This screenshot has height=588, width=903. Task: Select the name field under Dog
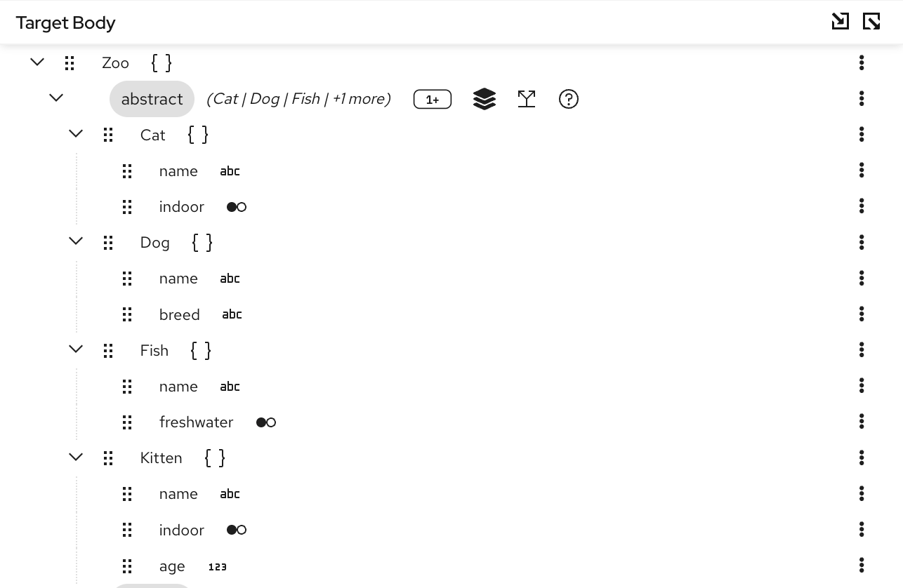(178, 279)
